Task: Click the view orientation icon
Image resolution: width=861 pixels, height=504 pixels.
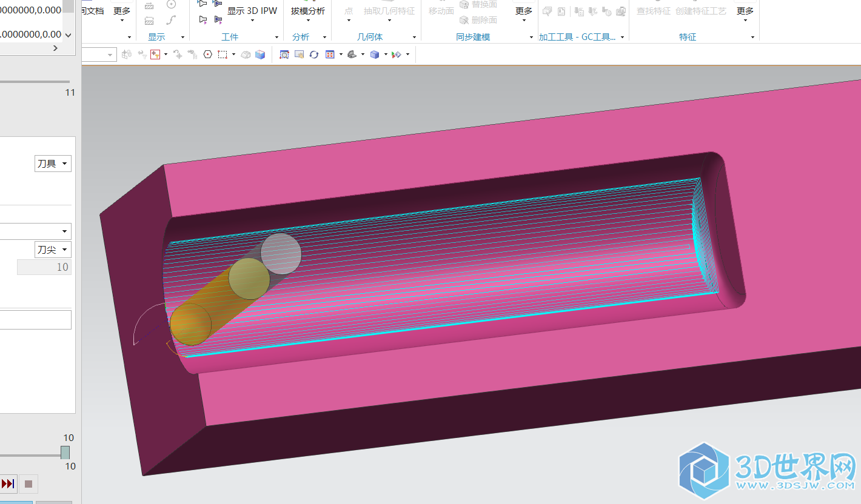Action: tap(352, 55)
